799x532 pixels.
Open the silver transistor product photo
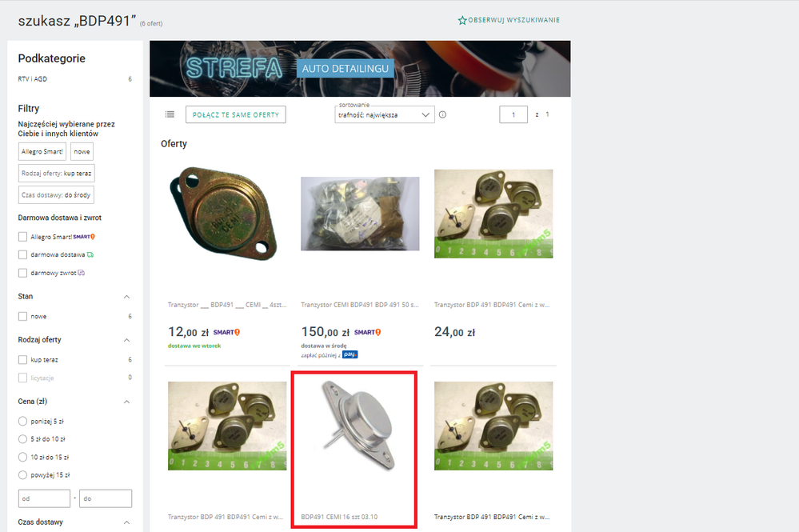coord(357,426)
